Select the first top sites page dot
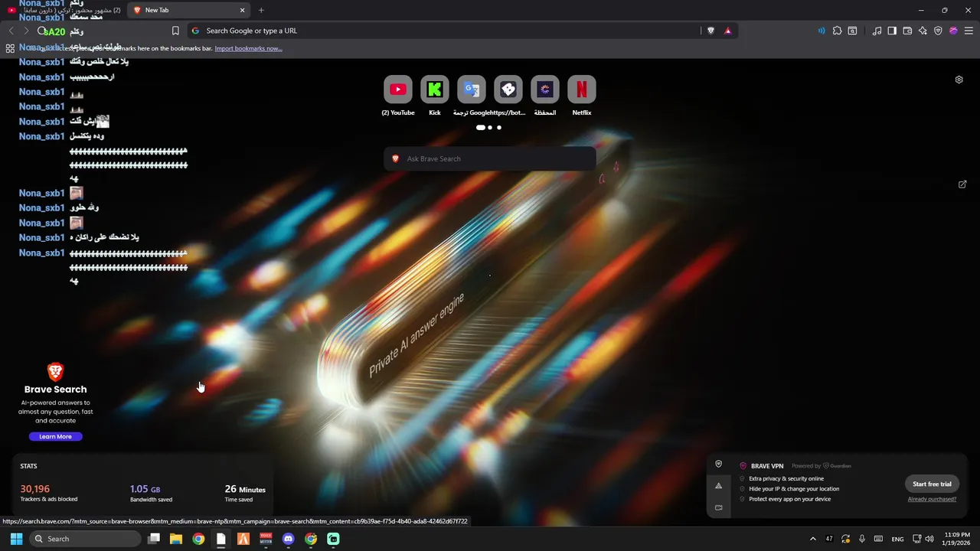The width and height of the screenshot is (980, 551). click(481, 128)
